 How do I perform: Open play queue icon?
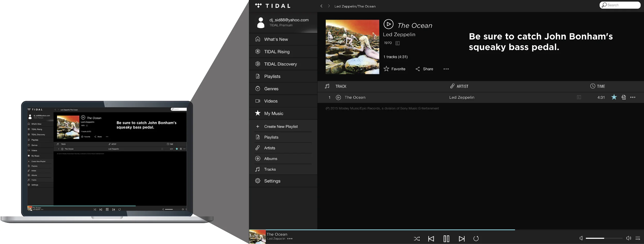(x=638, y=238)
